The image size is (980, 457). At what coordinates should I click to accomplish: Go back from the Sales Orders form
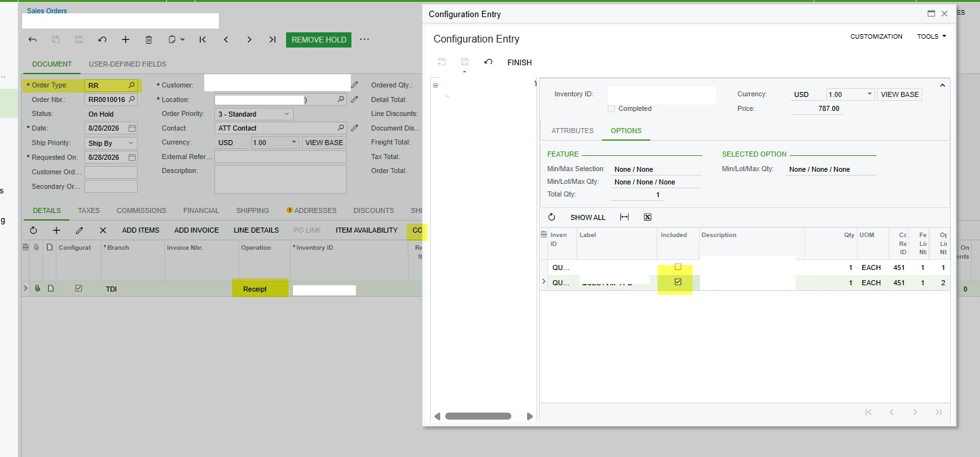[33, 39]
